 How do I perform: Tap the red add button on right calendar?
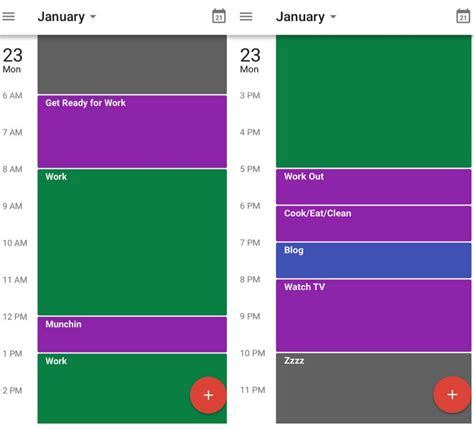click(x=452, y=395)
